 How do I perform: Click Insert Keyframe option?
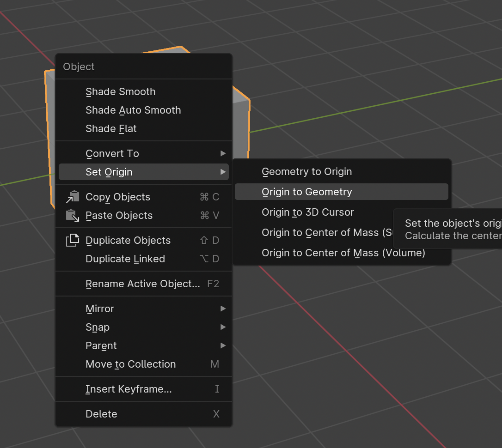129,389
